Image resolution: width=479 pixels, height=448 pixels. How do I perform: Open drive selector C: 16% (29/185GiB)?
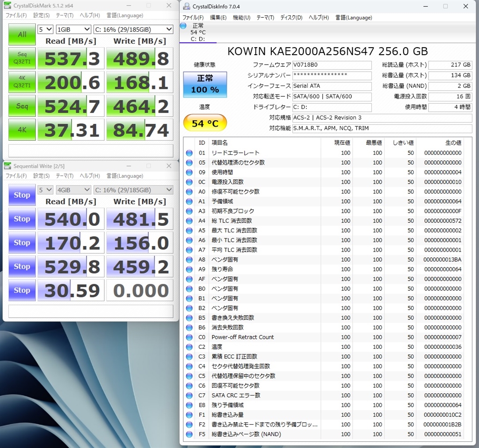[x=133, y=29]
